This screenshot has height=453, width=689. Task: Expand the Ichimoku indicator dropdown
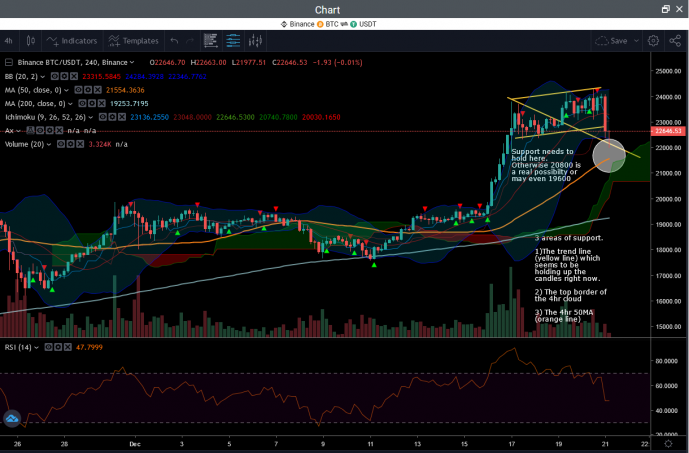[91, 117]
